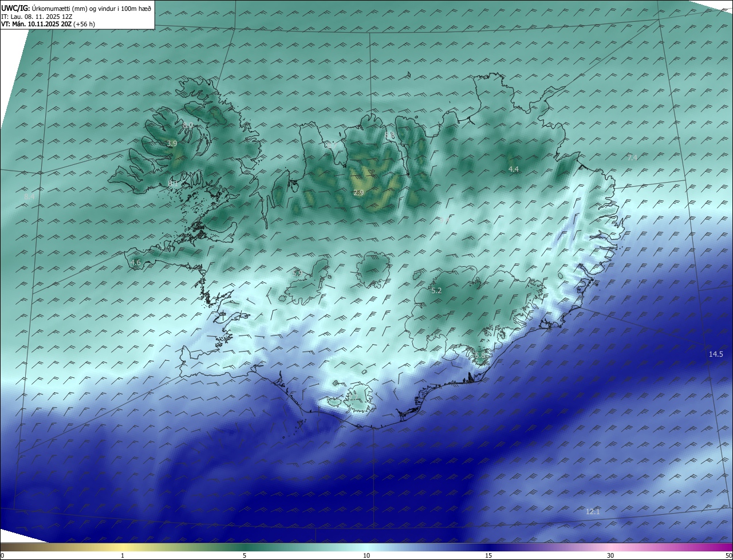Pick the pink colorbar segment above tick 30
733x560 pixels.
[610, 547]
